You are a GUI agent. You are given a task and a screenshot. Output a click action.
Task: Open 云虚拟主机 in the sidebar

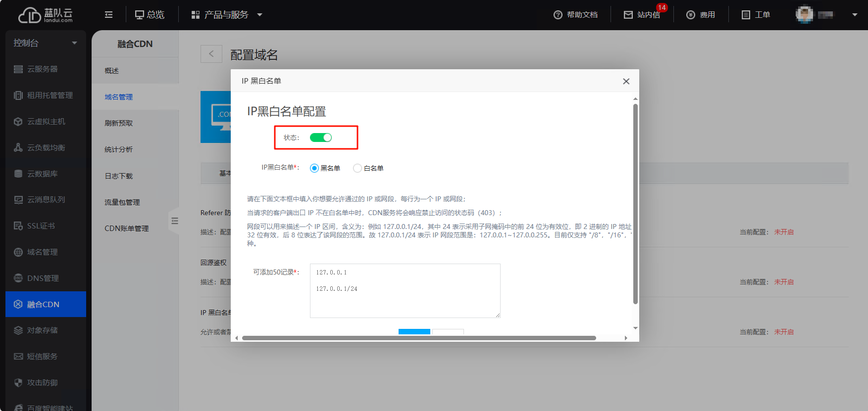(x=46, y=122)
